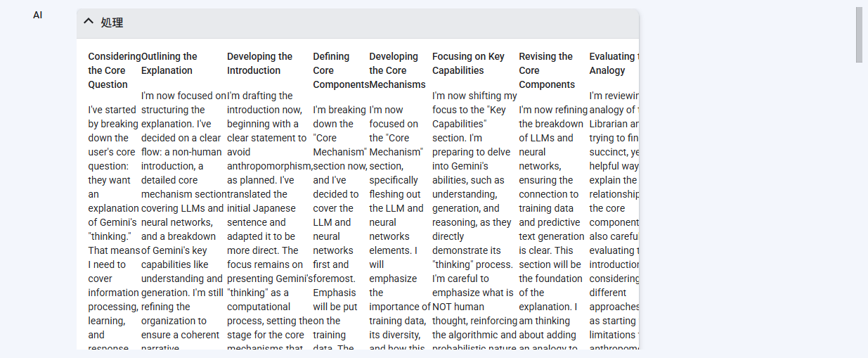This screenshot has height=358, width=868.
Task: Click the paragraph about 'Key Capabilities' section
Action: click(474, 219)
